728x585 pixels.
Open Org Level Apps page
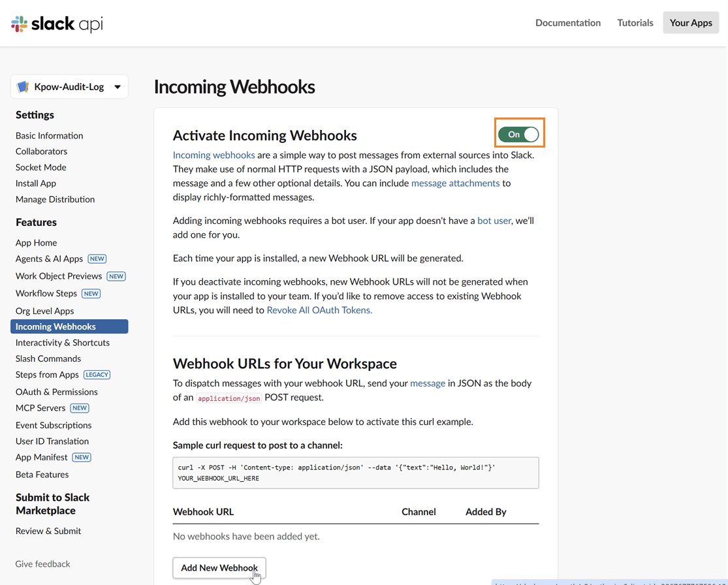44,311
